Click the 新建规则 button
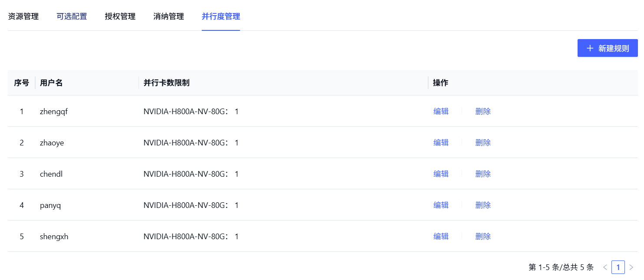The height and width of the screenshot is (280, 644). click(x=607, y=48)
